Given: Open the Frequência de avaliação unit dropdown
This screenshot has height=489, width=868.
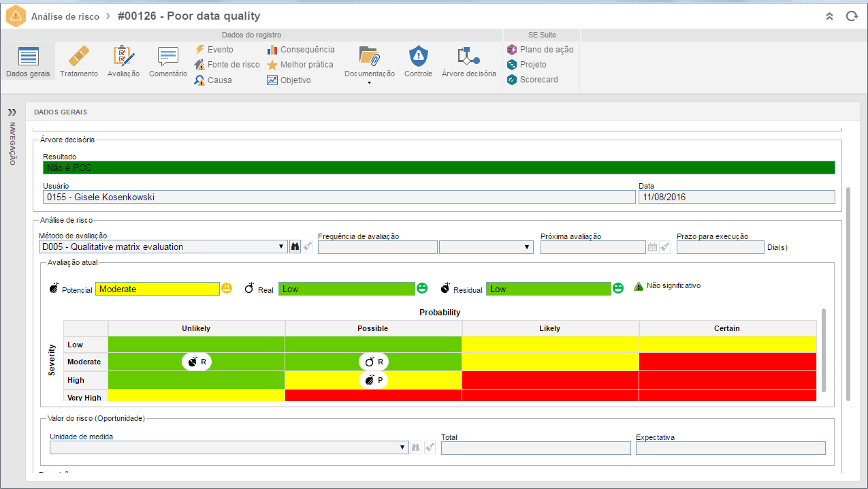Looking at the screenshot, I should pyautogui.click(x=486, y=247).
